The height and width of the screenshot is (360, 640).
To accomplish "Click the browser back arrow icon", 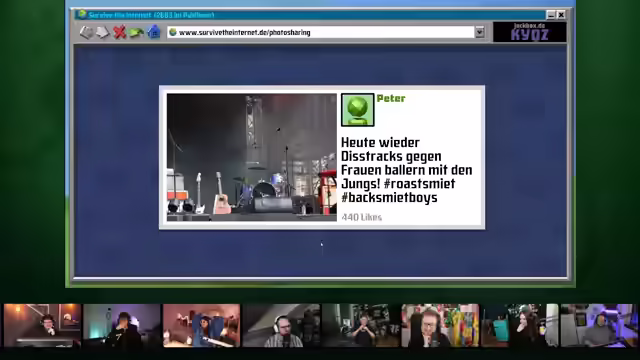I will (x=86, y=32).
